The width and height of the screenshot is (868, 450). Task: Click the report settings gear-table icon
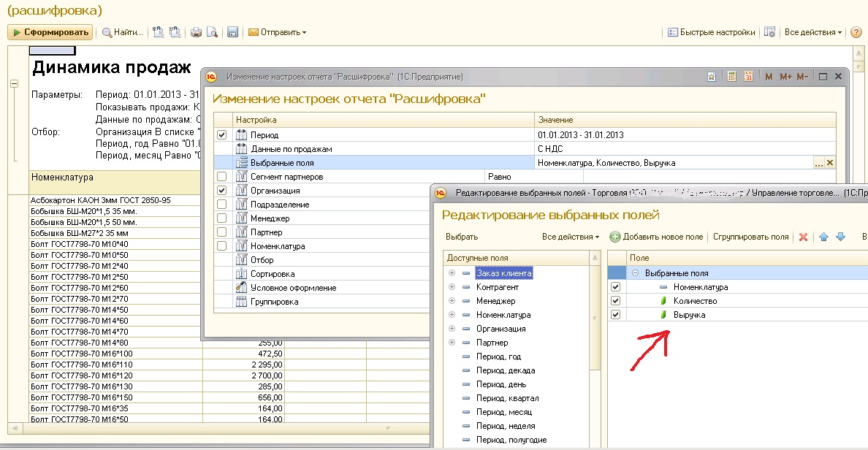[x=769, y=32]
